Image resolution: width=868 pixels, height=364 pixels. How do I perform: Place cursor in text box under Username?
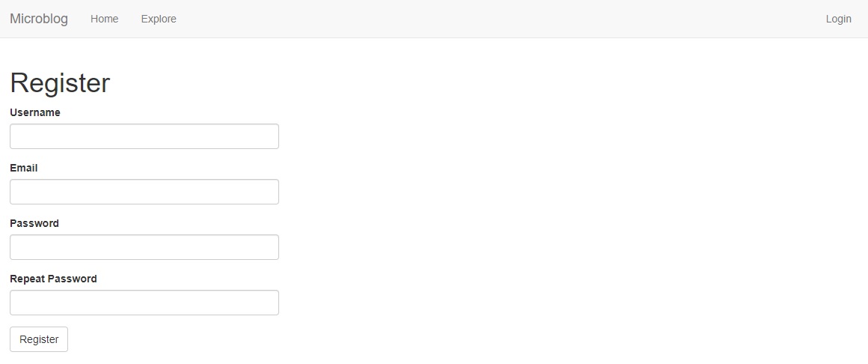point(144,136)
